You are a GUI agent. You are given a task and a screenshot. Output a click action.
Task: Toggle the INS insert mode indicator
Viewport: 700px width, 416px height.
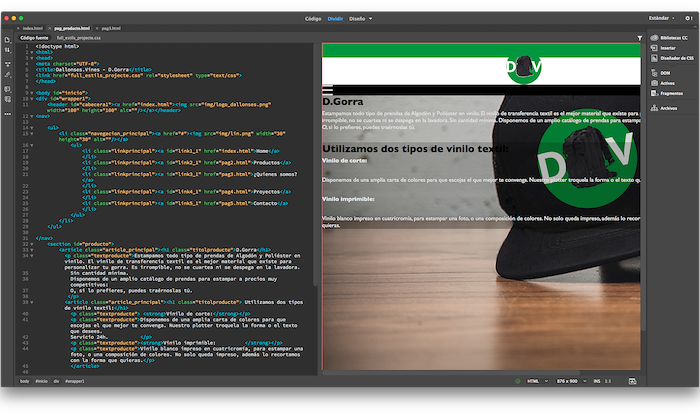click(x=597, y=381)
